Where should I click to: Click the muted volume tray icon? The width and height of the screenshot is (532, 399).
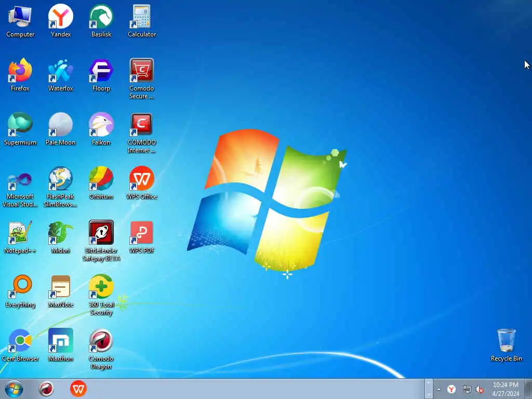[480, 390]
